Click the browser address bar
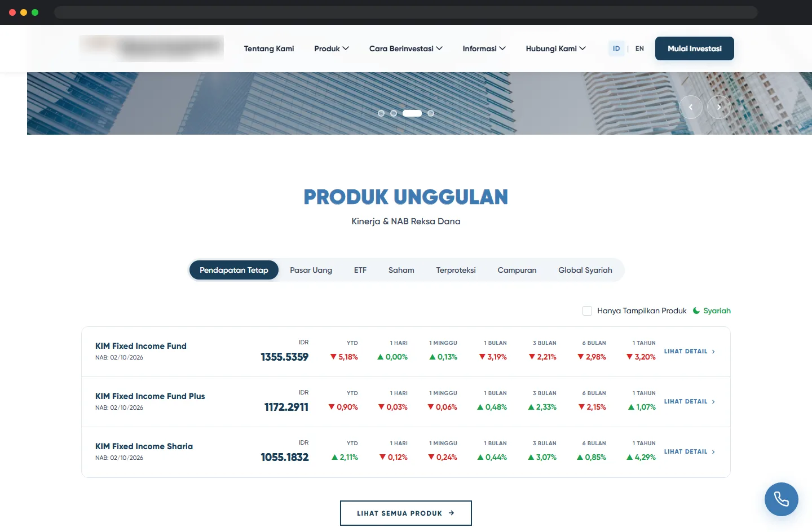812x532 pixels. pos(406,12)
